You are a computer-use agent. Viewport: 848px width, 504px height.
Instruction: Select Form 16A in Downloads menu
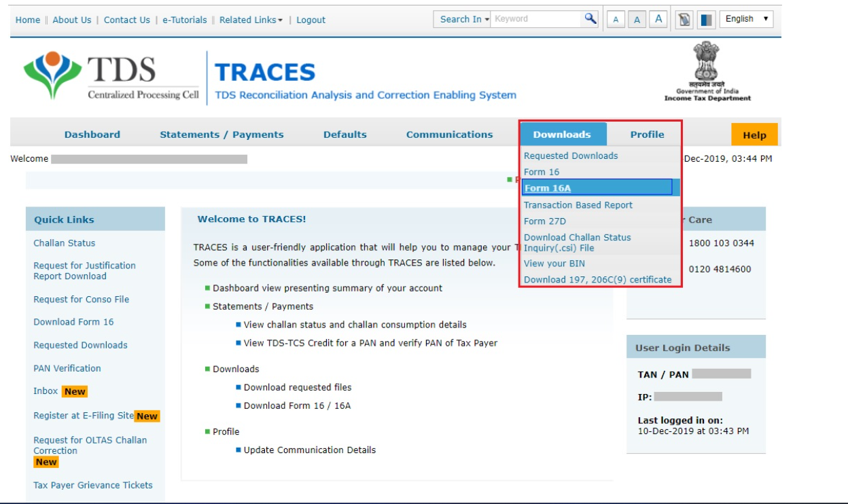(597, 187)
